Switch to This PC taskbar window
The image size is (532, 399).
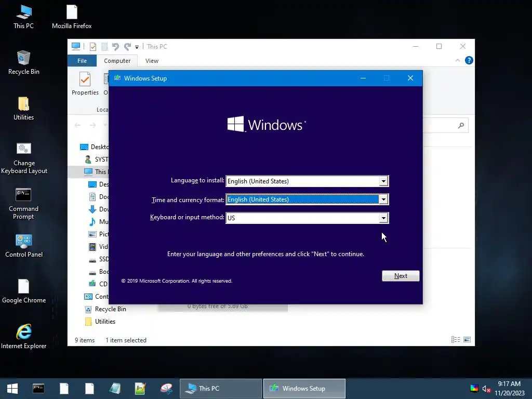point(220,389)
